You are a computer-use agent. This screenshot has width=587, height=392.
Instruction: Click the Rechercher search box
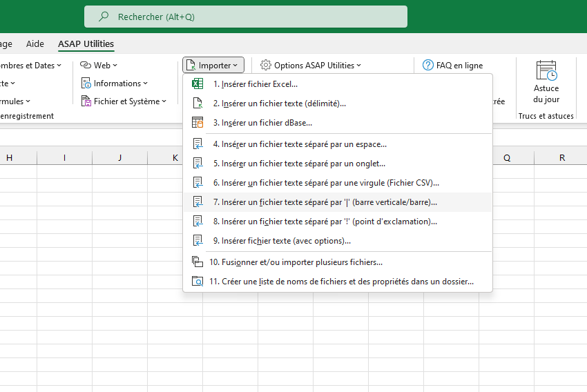[246, 17]
